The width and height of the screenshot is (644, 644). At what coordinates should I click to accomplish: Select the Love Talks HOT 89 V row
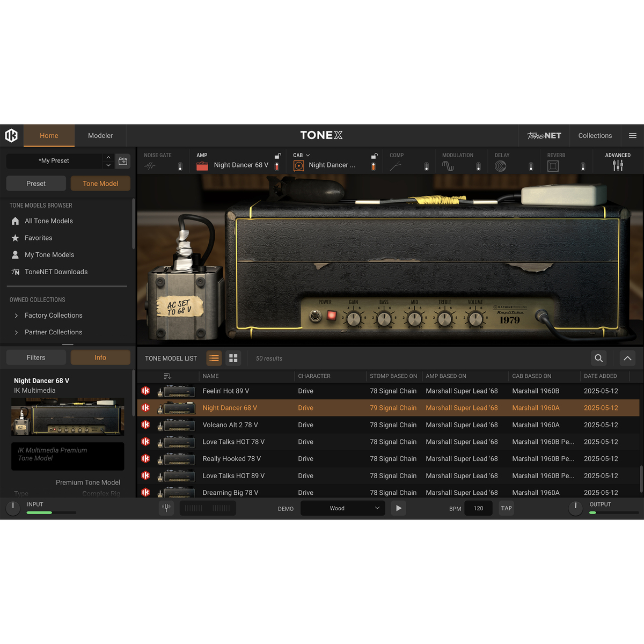[388, 475]
